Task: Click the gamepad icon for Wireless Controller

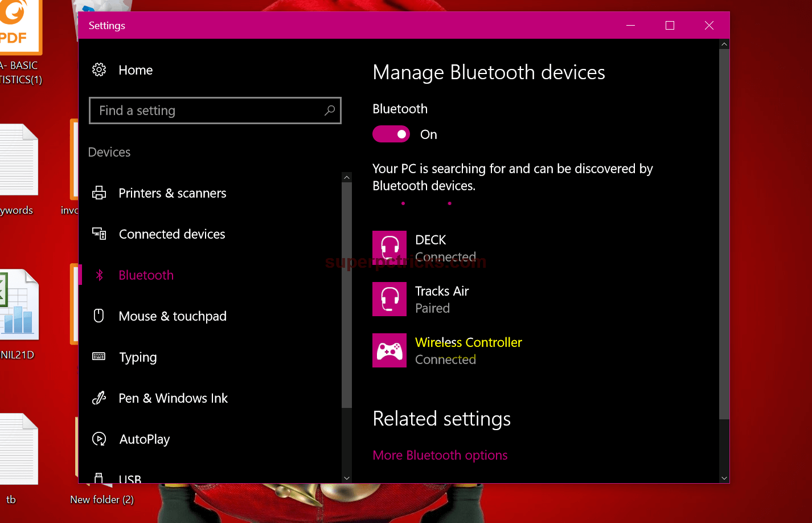Action: 389,350
